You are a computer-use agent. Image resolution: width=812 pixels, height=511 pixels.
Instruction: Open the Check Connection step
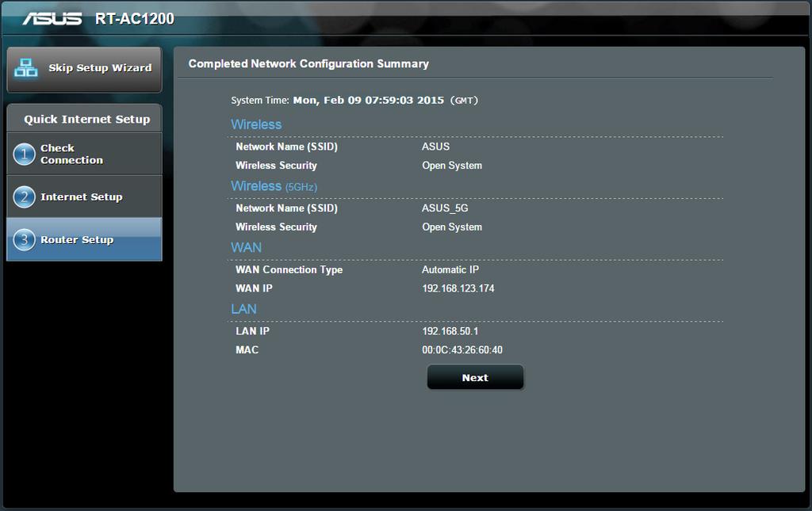[84, 154]
